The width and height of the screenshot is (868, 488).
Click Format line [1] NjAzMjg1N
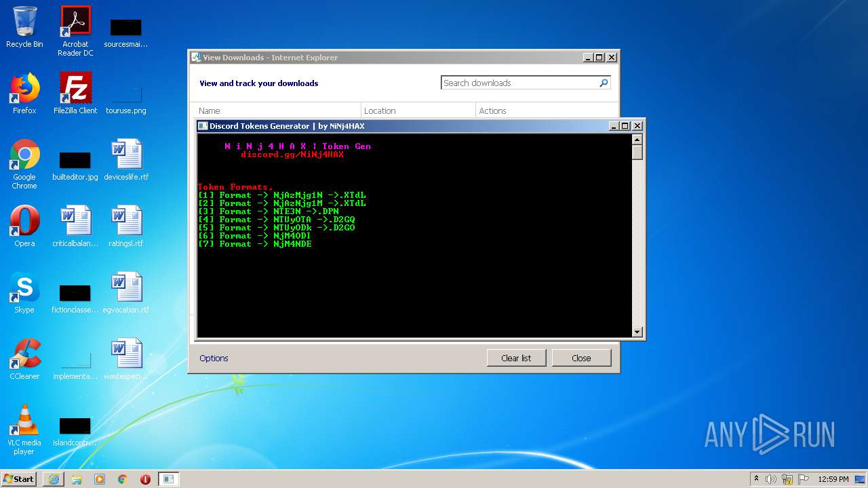282,195
